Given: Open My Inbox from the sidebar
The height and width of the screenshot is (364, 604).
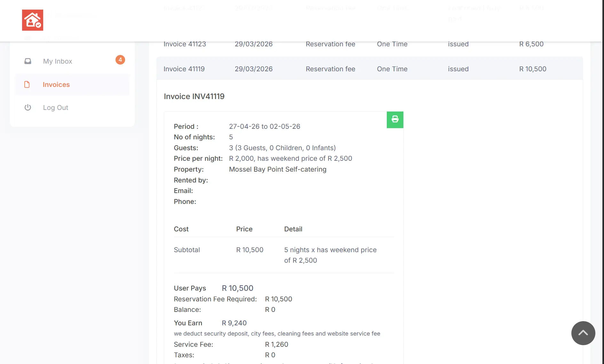Looking at the screenshot, I should point(58,61).
